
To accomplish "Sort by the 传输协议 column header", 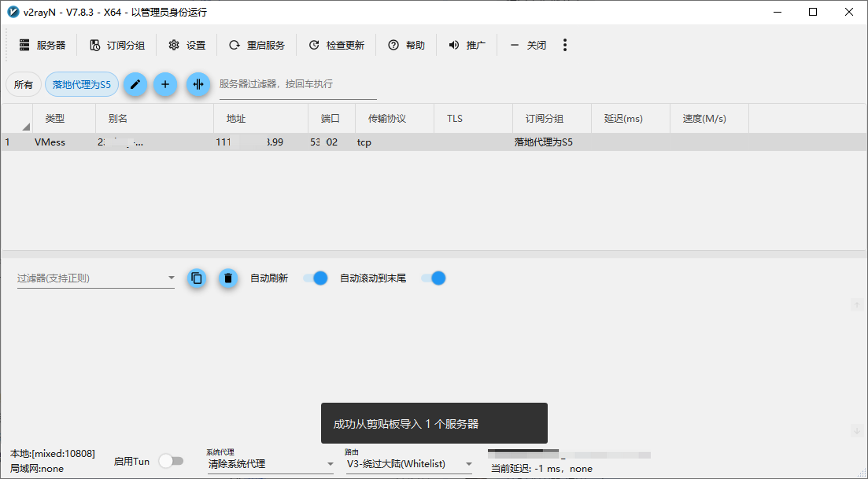I will pyautogui.click(x=395, y=119).
